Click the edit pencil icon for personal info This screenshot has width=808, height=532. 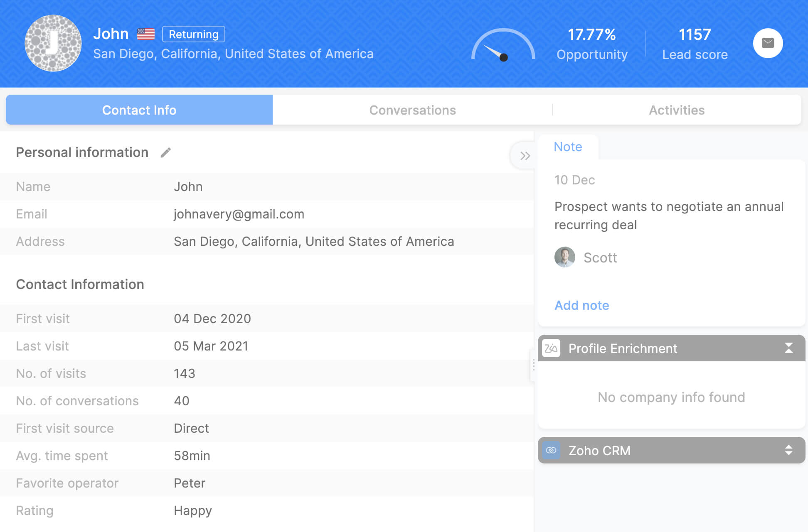coord(166,152)
